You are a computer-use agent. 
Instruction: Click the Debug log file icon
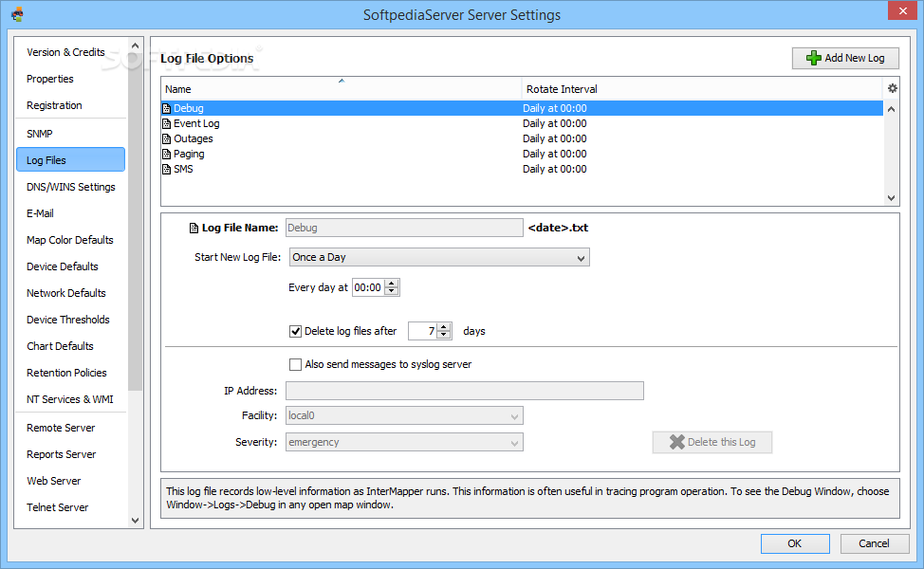pyautogui.click(x=166, y=108)
